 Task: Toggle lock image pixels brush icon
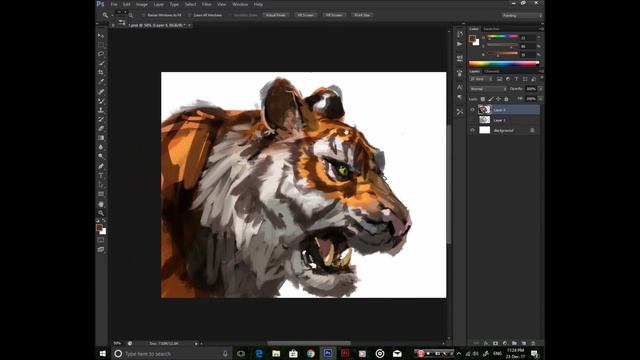click(x=491, y=99)
